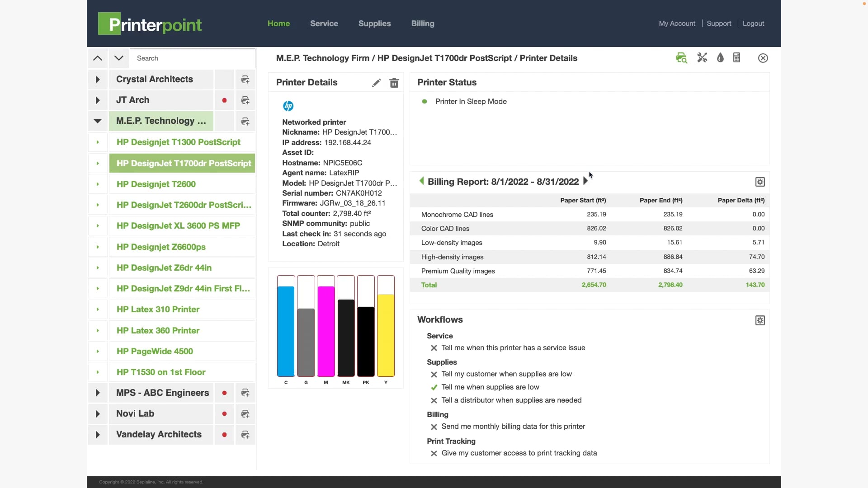Open Billing Report settings gear icon

760,182
